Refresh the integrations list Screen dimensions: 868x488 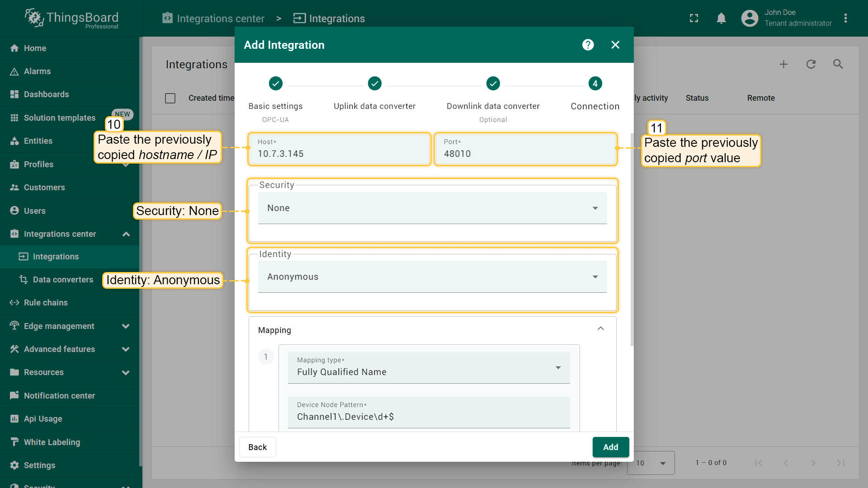coord(811,65)
